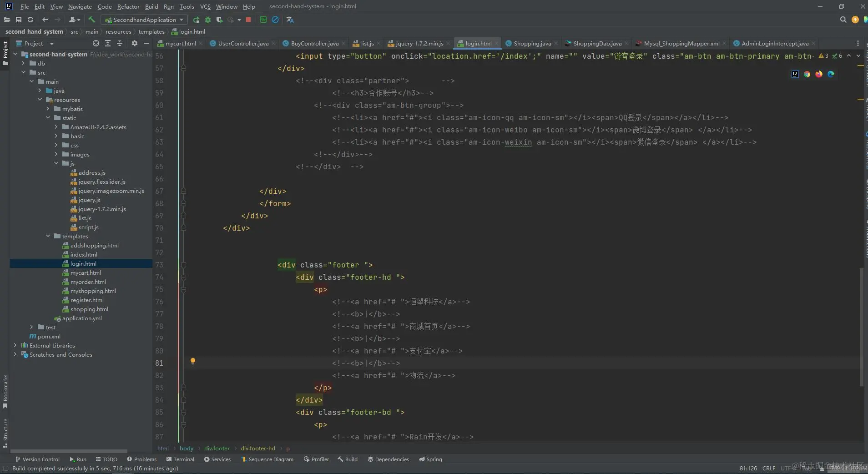Expand External Libraries node
The height and width of the screenshot is (474, 868).
coord(15,345)
